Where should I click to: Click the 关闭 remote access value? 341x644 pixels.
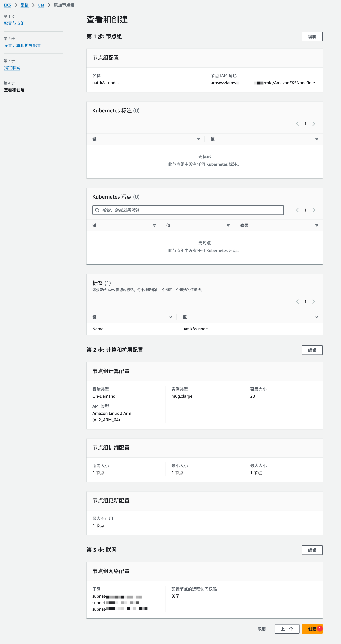(175, 596)
